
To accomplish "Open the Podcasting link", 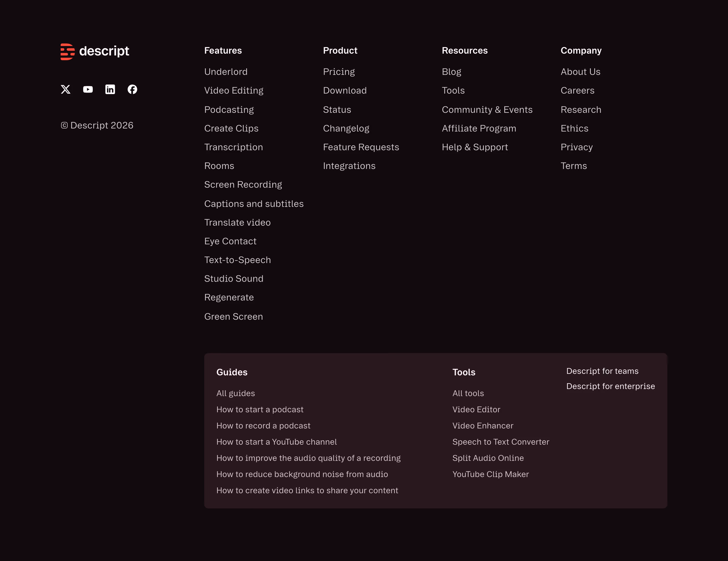I will tap(229, 110).
